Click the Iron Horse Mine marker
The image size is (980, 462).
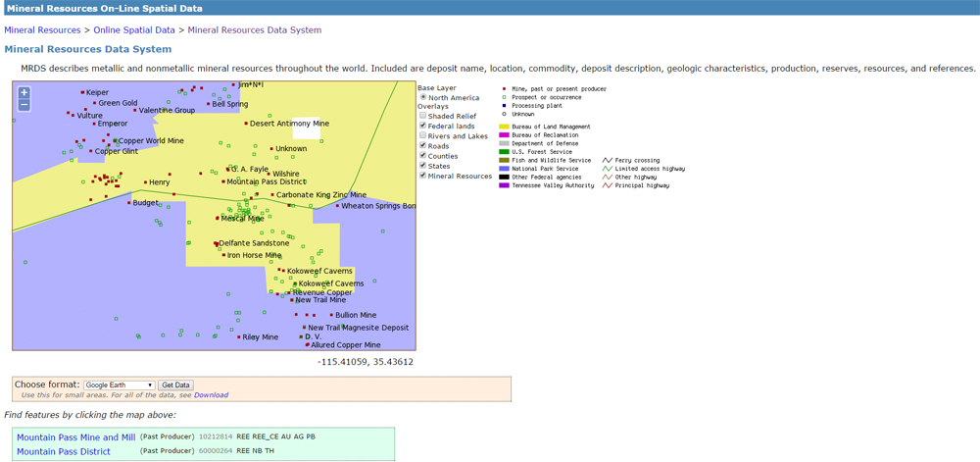coord(223,255)
